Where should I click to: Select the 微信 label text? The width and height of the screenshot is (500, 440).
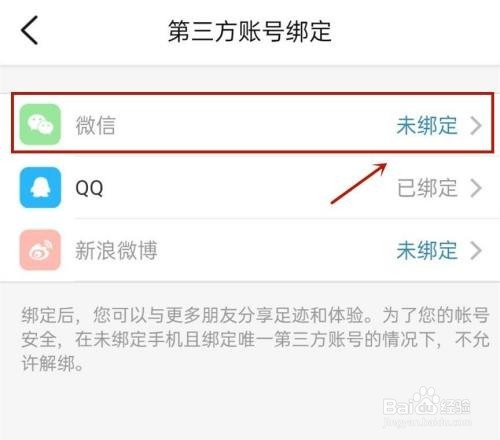point(96,125)
